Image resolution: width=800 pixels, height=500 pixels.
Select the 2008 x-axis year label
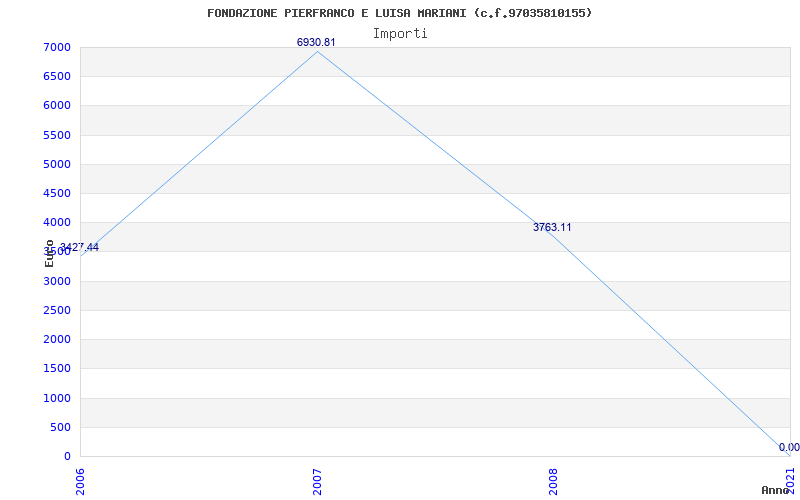pyautogui.click(x=554, y=482)
